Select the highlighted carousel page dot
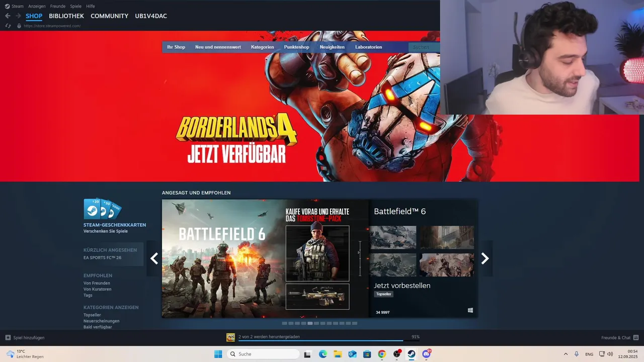 (x=310, y=323)
